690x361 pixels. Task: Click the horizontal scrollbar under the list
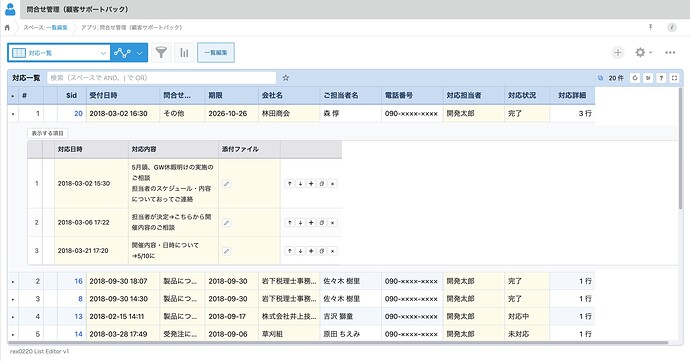point(338,343)
